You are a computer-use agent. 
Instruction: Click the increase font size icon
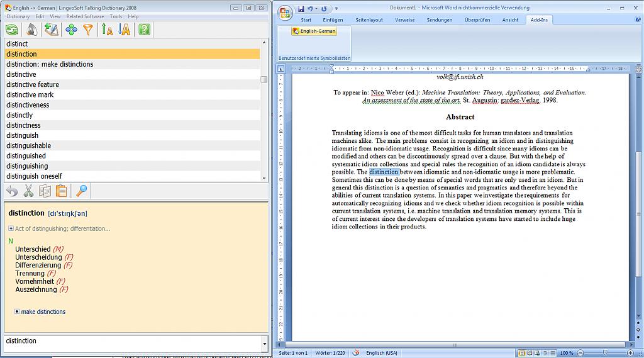coord(124,30)
